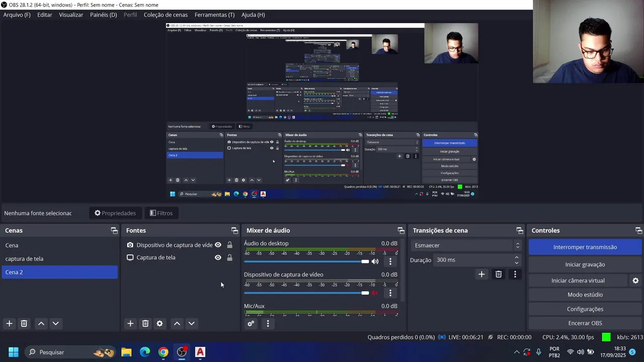Screen dimensions: 644x362
Task: Click Iniciar gravação button
Action: pos(585,264)
